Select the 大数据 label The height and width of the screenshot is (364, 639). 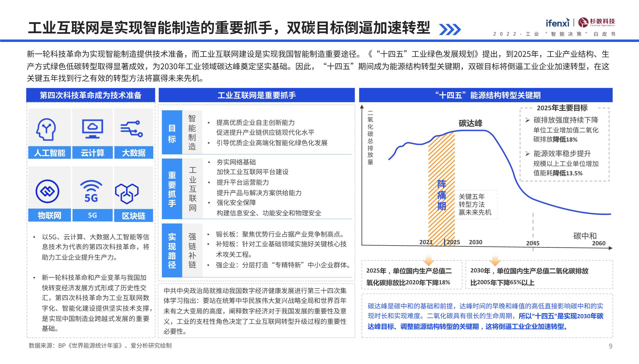coord(134,152)
